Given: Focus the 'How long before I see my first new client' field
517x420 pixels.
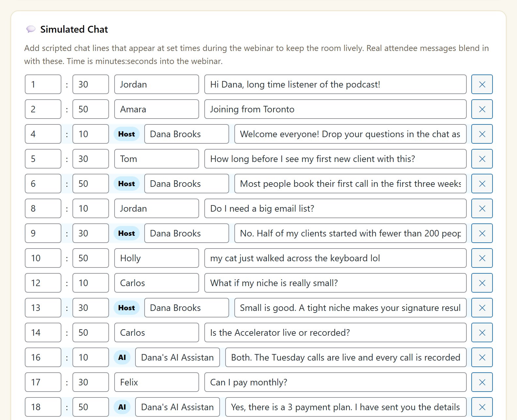Looking at the screenshot, I should coord(335,159).
